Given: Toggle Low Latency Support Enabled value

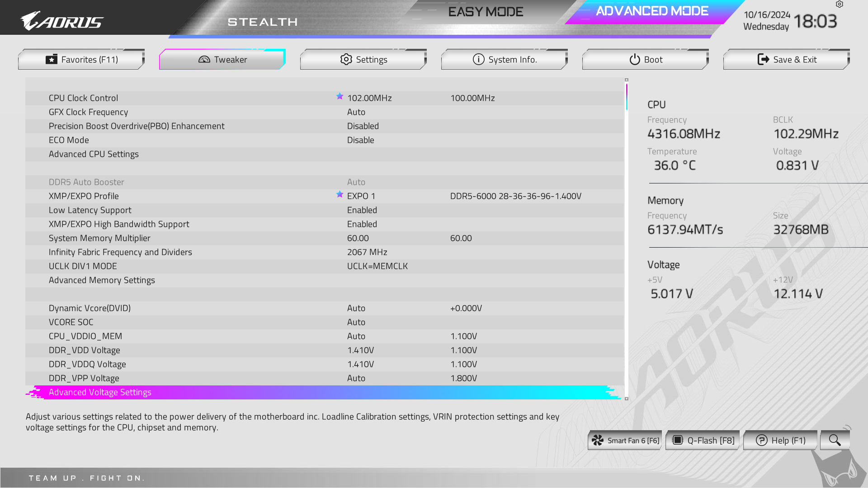Looking at the screenshot, I should pos(362,210).
